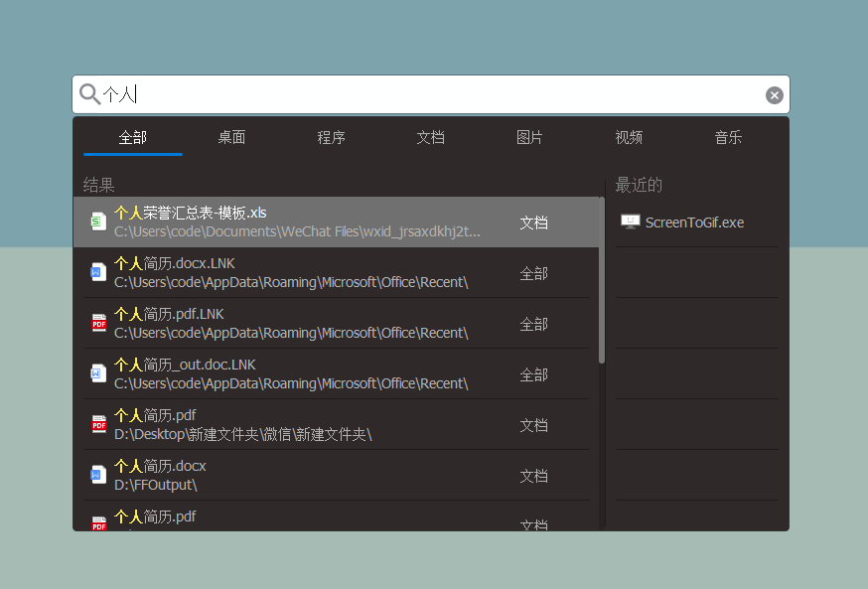Click the magnifying glass icon in search bar
868x589 pixels.
pyautogui.click(x=88, y=93)
